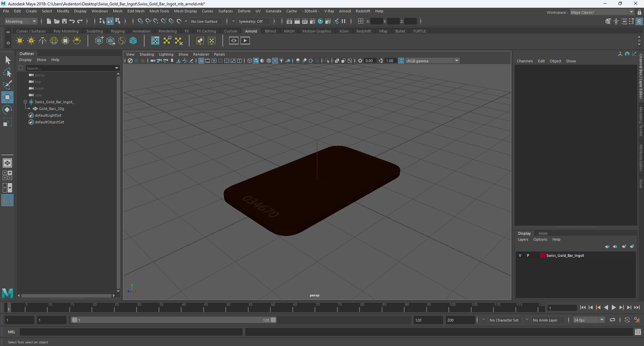Open the viewport Lighting menu

click(x=166, y=54)
